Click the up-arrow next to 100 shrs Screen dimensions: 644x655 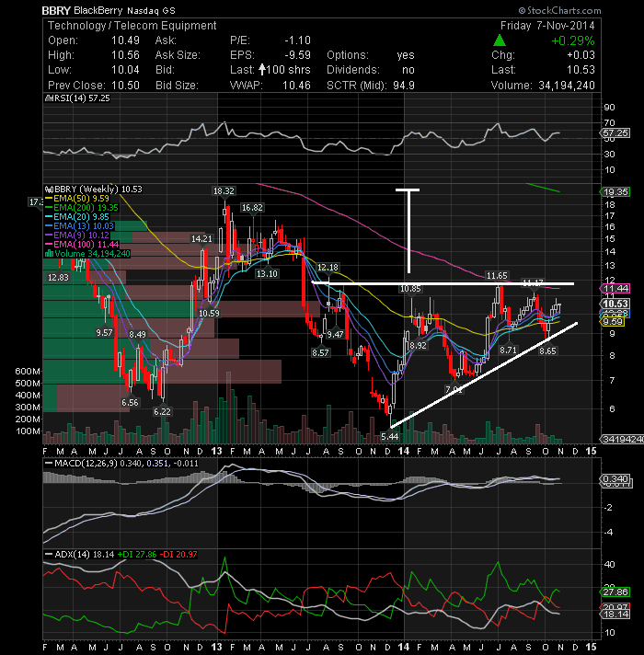point(262,69)
